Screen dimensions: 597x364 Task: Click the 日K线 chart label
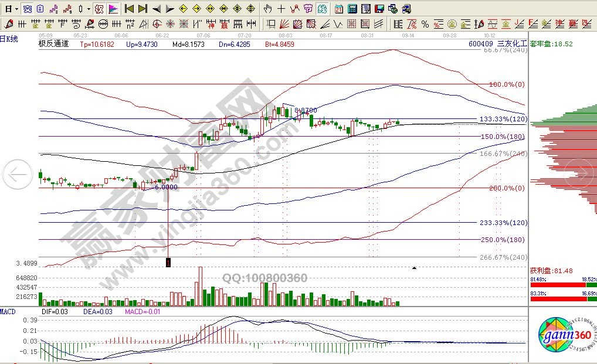tap(9, 39)
